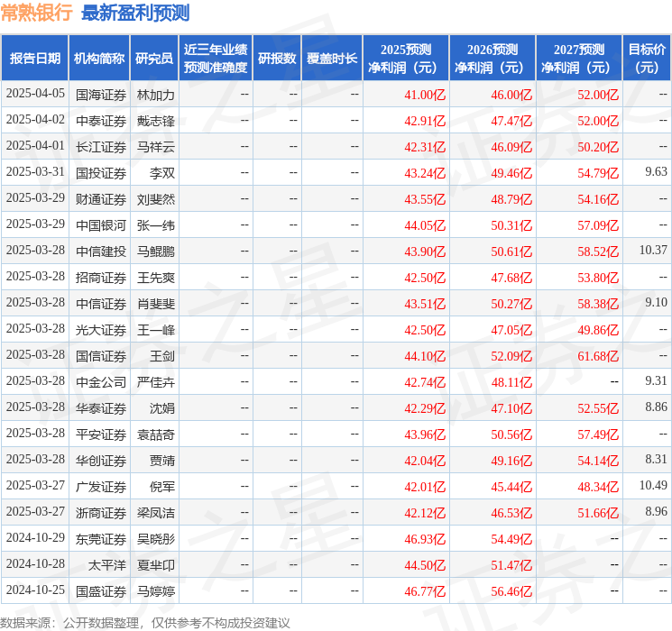
Task: Select the 覆盖时长 column header
Action: 332,59
